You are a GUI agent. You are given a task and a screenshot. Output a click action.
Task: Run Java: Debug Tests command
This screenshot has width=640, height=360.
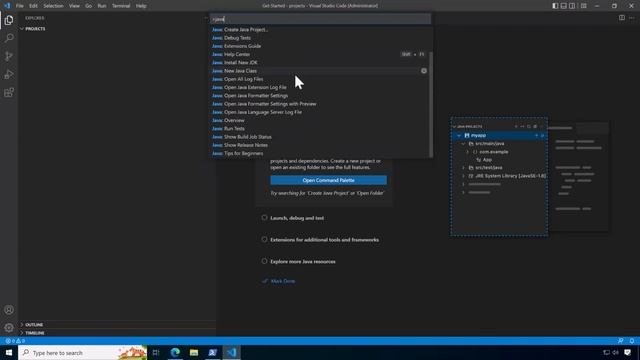pyautogui.click(x=321, y=38)
